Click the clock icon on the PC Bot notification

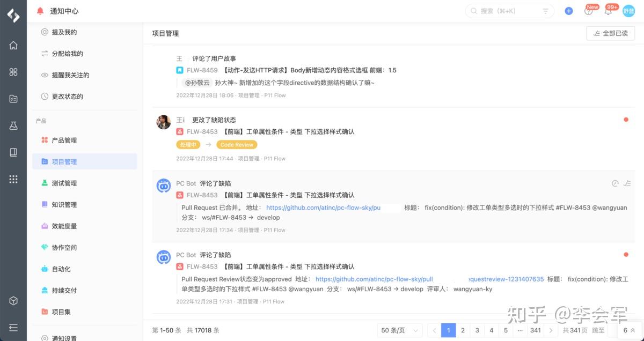coord(615,183)
